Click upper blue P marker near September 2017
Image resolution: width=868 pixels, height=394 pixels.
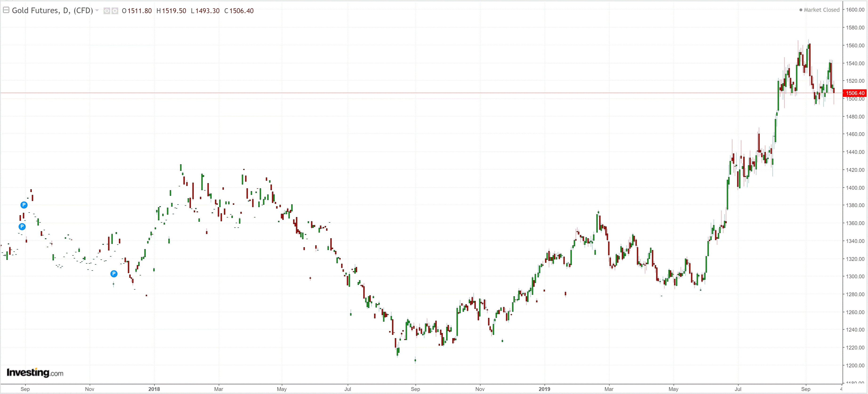coord(24,205)
